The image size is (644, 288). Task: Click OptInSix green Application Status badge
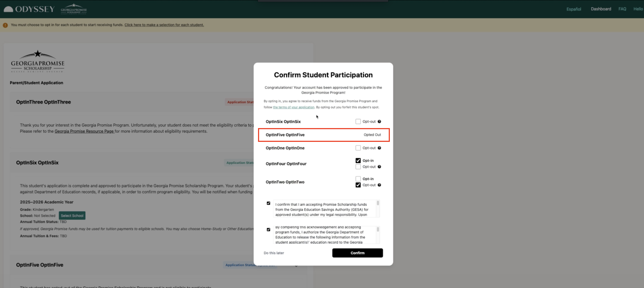pyautogui.click(x=239, y=163)
